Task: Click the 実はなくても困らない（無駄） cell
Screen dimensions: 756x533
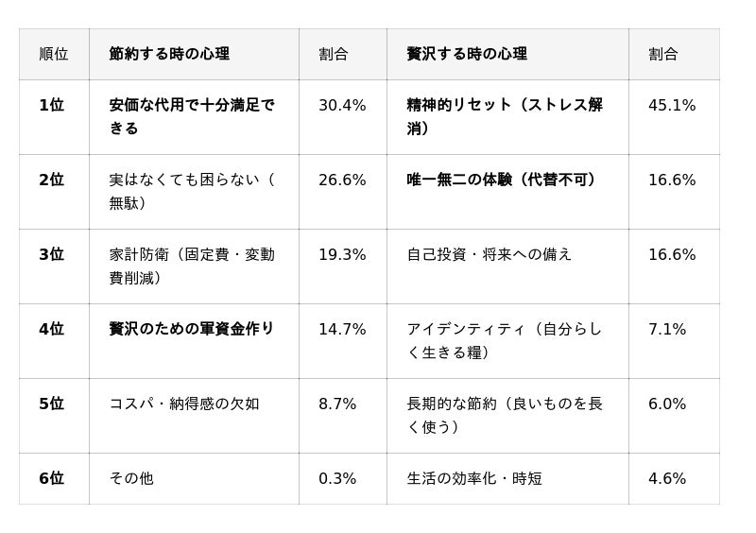Action: point(192,191)
